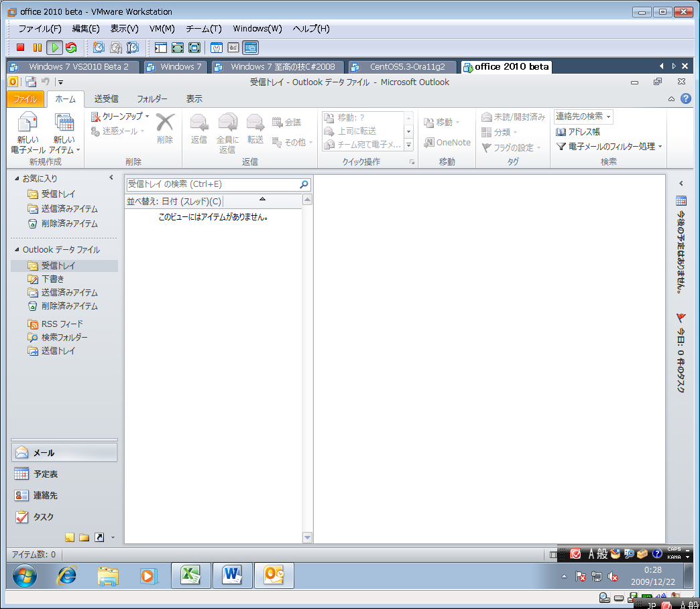Image resolution: width=700 pixels, height=609 pixels.
Task: Collapse the Favorites (お気に入り) group
Action: pyautogui.click(x=17, y=179)
